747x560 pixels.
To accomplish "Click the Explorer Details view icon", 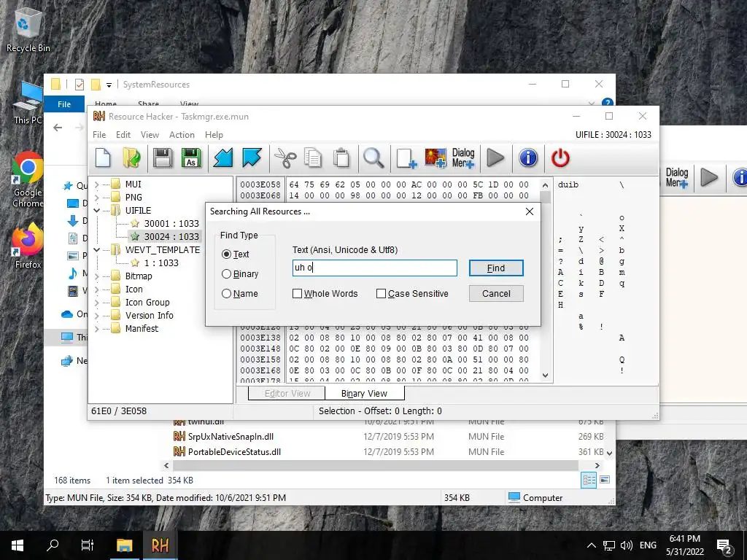I will click(589, 480).
